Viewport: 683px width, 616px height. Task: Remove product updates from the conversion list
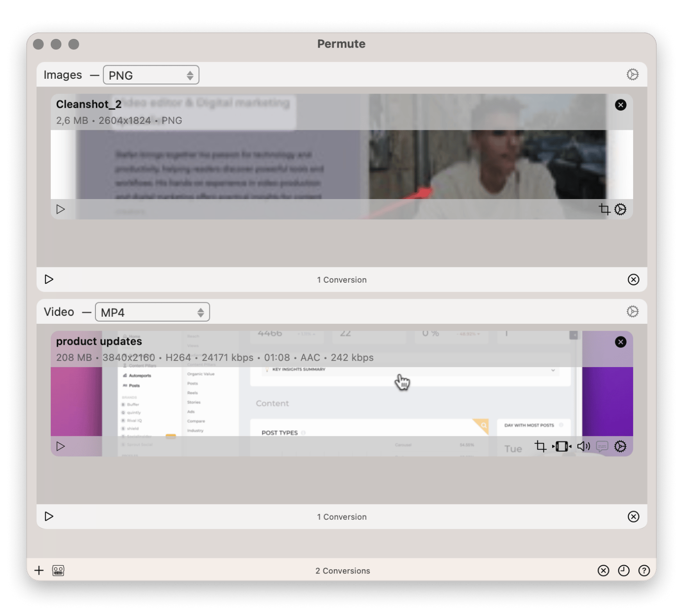pyautogui.click(x=620, y=342)
